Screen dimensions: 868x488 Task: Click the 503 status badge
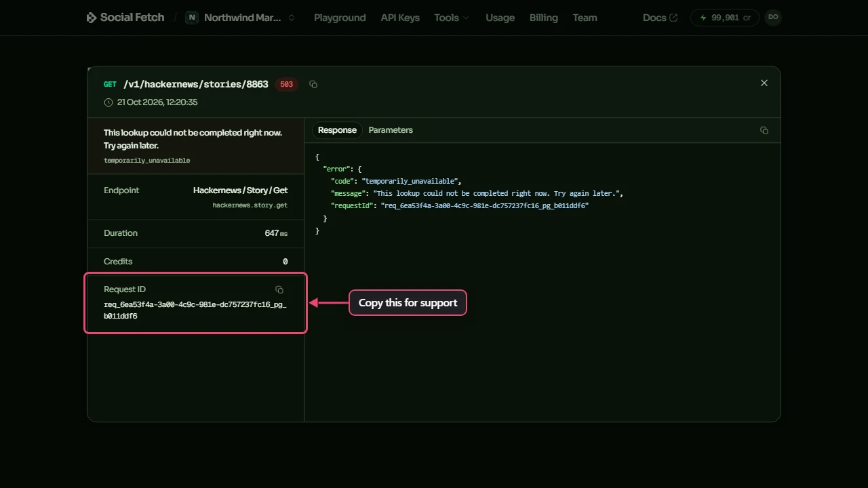287,85
